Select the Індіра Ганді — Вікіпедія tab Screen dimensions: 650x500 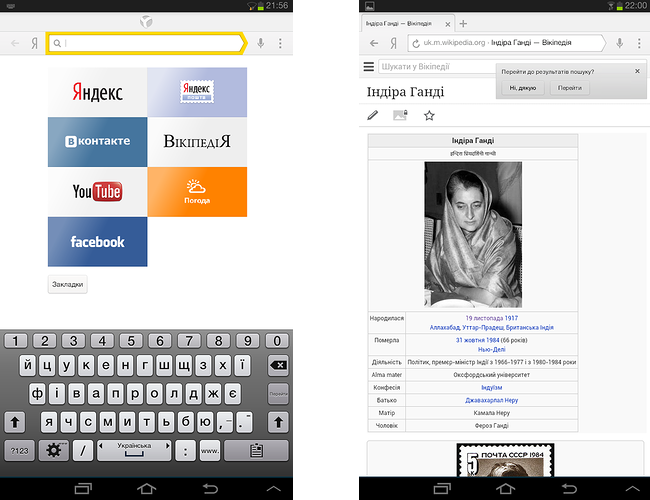[399, 24]
